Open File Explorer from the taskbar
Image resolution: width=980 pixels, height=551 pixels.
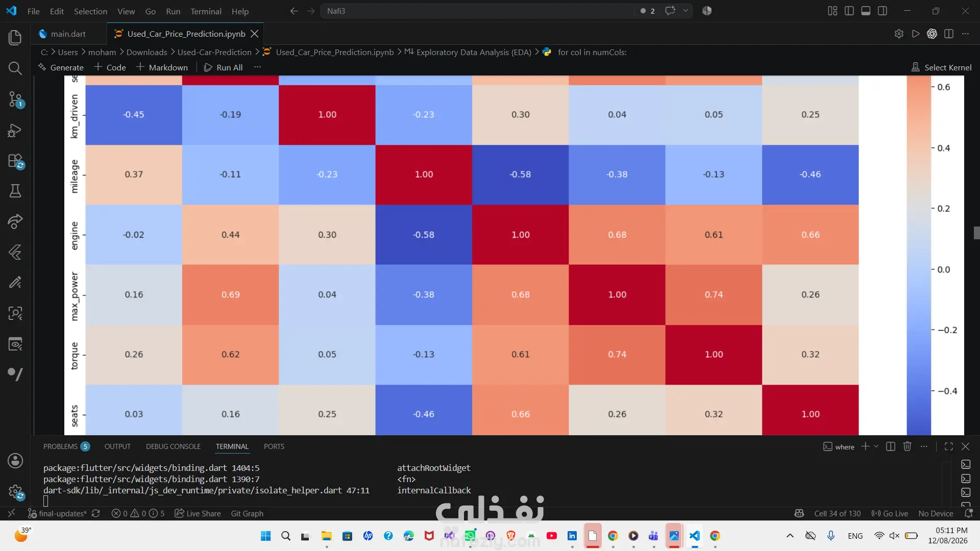point(327,536)
